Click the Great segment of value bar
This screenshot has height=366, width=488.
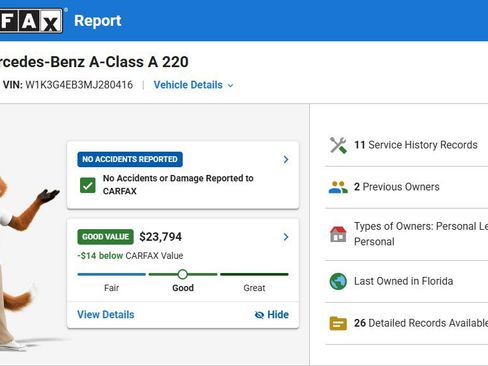[254, 274]
